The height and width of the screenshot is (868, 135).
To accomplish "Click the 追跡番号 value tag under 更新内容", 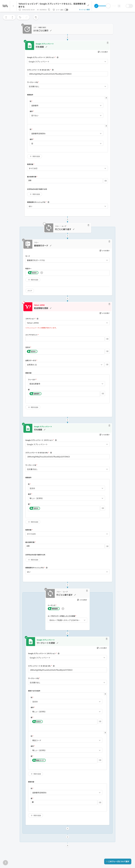I will click(35, 394).
